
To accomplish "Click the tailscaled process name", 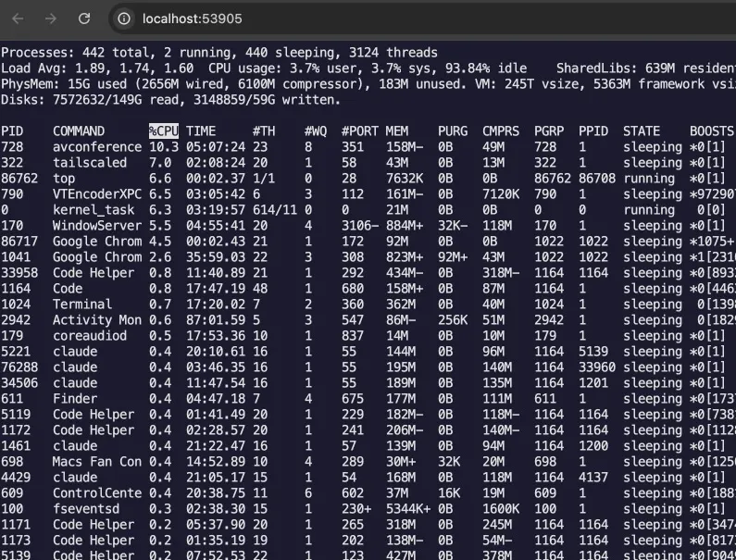I will (90, 162).
